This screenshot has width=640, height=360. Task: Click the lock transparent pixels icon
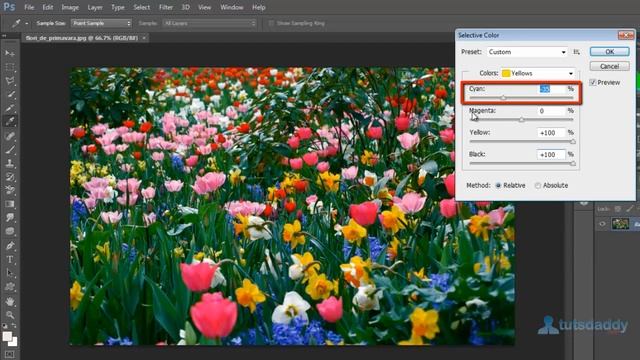pyautogui.click(x=618, y=209)
